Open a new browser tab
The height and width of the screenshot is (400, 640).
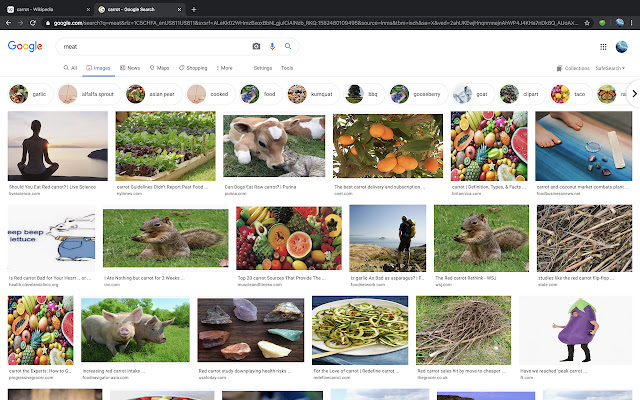pos(180,8)
